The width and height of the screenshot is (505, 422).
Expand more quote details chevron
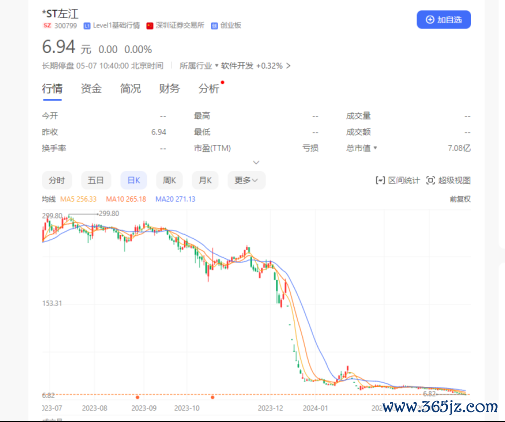pos(256,162)
